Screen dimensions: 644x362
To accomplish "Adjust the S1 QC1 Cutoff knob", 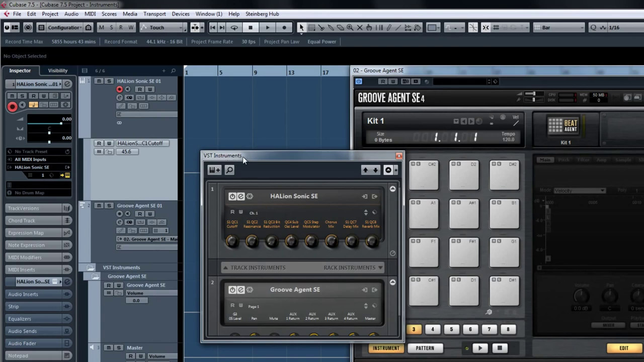I will 232,242.
